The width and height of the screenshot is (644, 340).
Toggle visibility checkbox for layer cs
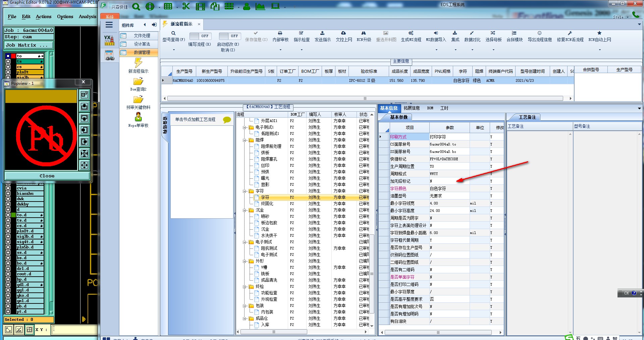point(8,67)
